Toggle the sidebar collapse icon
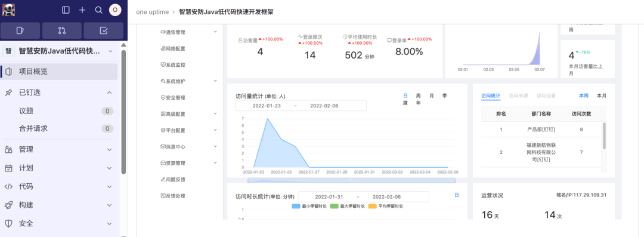Viewport: 644px width, 237px height. [66, 10]
